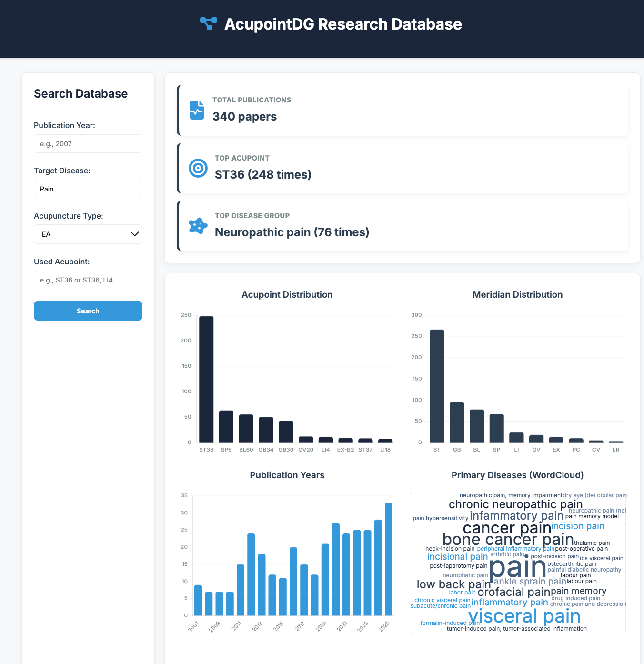Image resolution: width=644 pixels, height=664 pixels.
Task: Click the Publication Year input field
Action: pos(88,144)
